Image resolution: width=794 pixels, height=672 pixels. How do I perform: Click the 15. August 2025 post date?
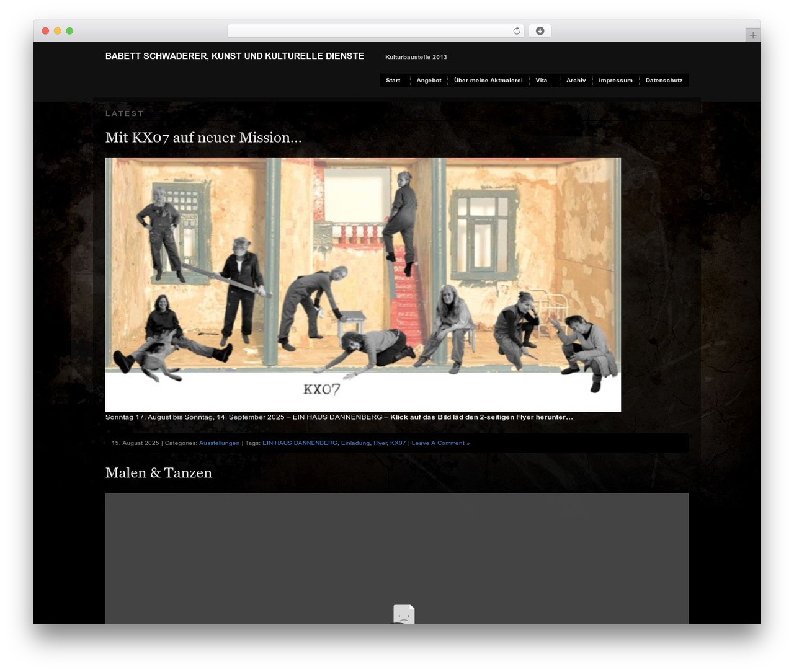[x=135, y=443]
